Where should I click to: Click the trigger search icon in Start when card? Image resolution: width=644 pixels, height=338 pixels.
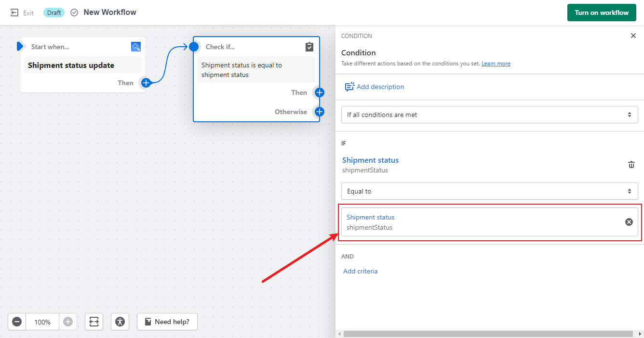tap(136, 47)
